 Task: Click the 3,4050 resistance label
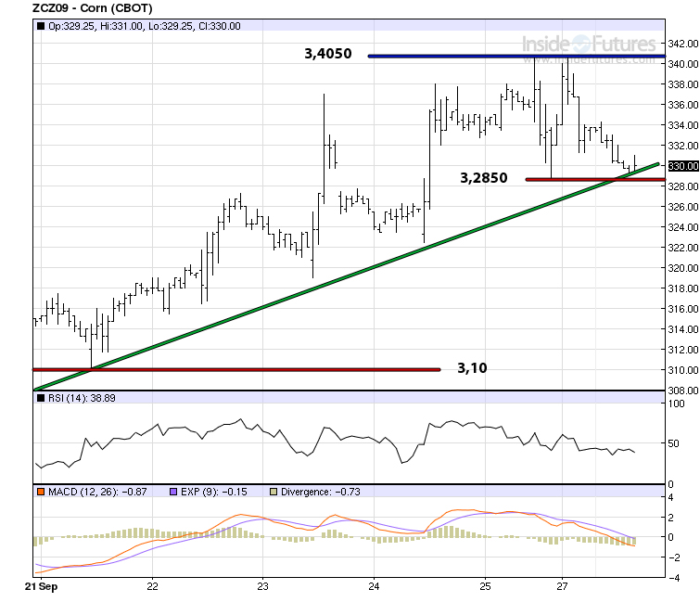click(x=327, y=54)
